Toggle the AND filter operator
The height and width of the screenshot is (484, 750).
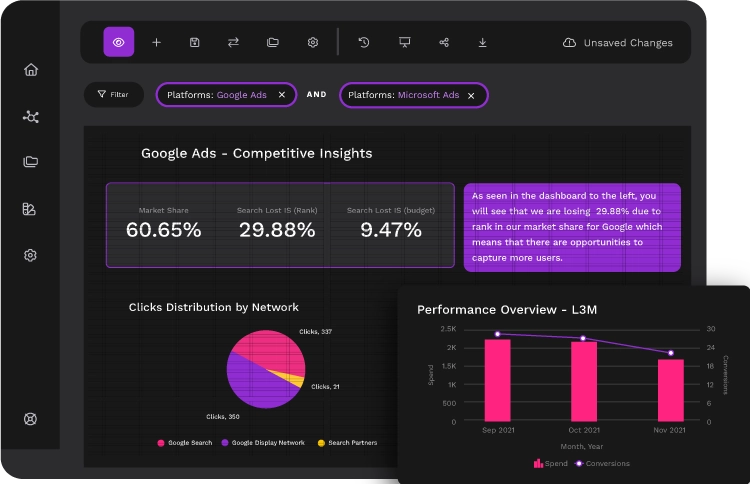coord(317,94)
